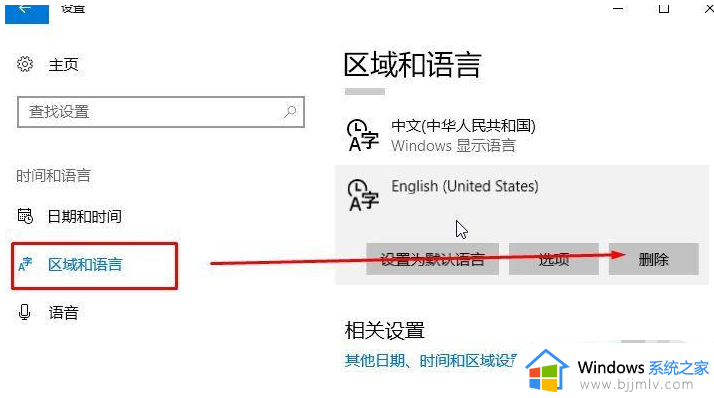Click 设置为默认语言 button

[x=432, y=259]
